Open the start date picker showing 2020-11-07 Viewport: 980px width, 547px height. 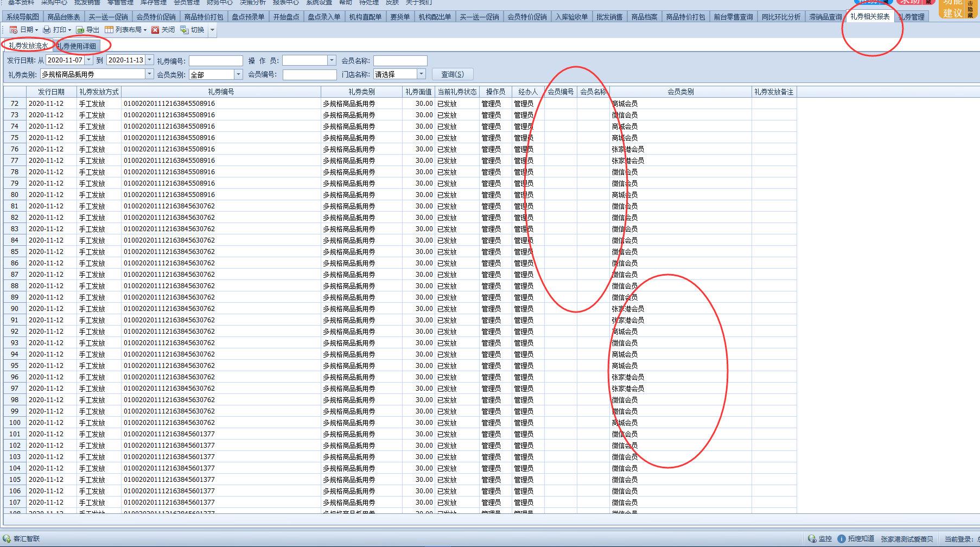89,60
